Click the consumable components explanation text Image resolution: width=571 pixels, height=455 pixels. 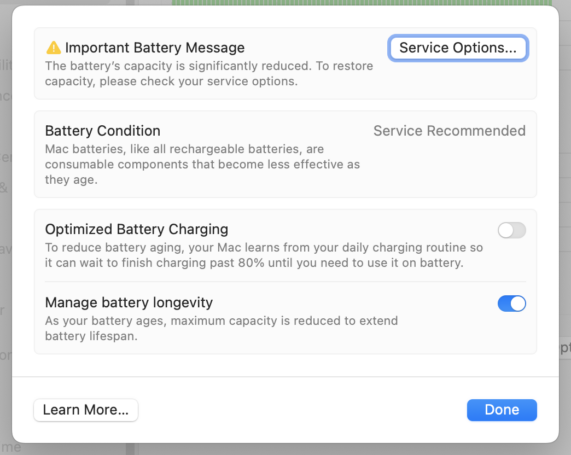click(x=202, y=164)
